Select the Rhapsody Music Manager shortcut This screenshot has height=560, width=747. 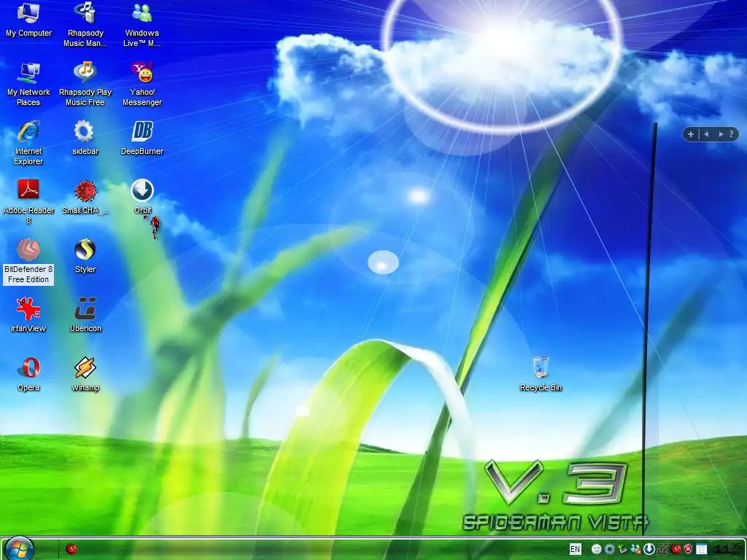[x=85, y=25]
